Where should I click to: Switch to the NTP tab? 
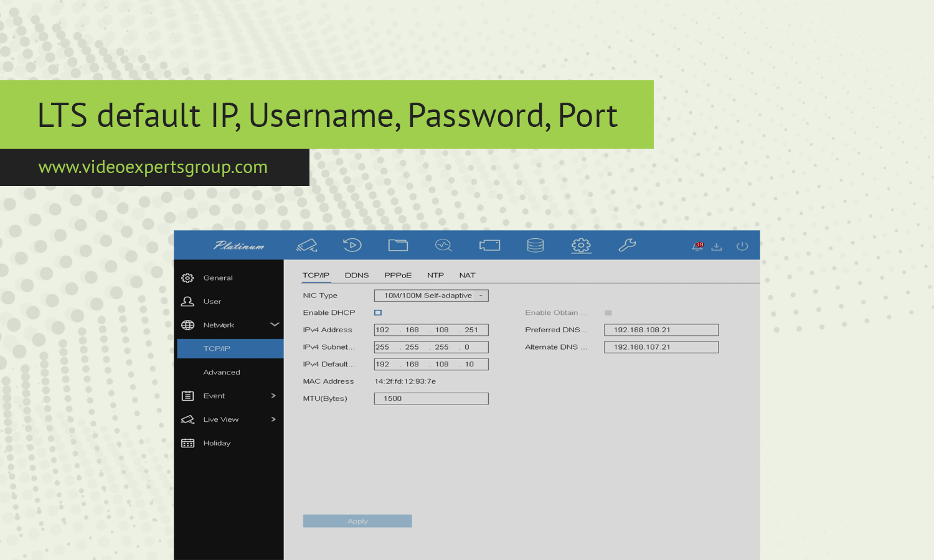tap(435, 275)
